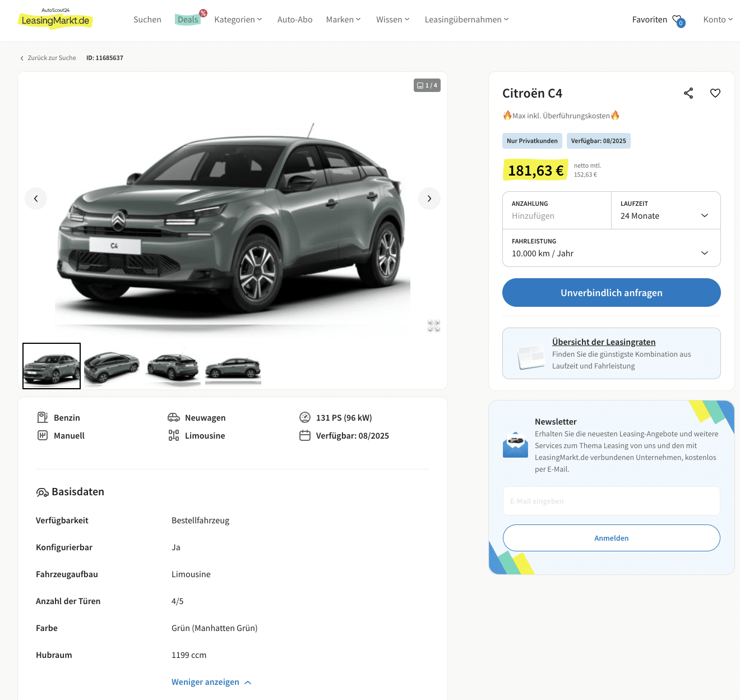Screen dimensions: 740x700
Task: Open fullscreen image view icon
Action: click(434, 326)
